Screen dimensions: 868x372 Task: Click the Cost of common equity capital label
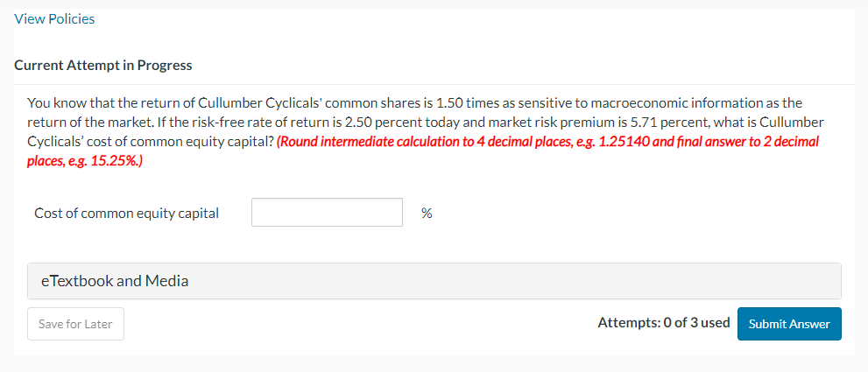click(126, 213)
